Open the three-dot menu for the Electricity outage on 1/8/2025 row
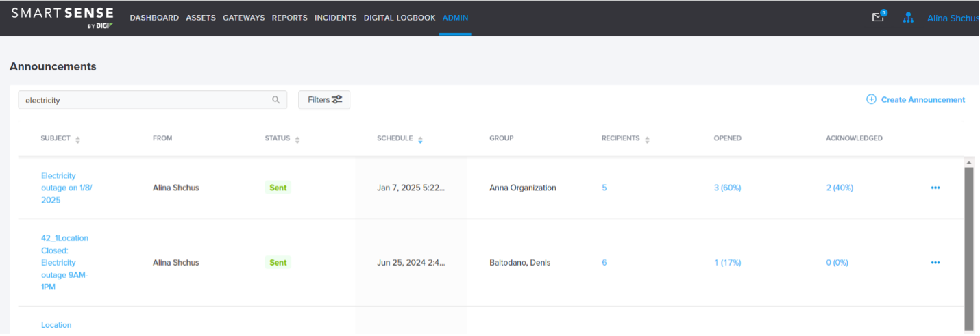This screenshot has height=336, width=980. click(x=935, y=188)
